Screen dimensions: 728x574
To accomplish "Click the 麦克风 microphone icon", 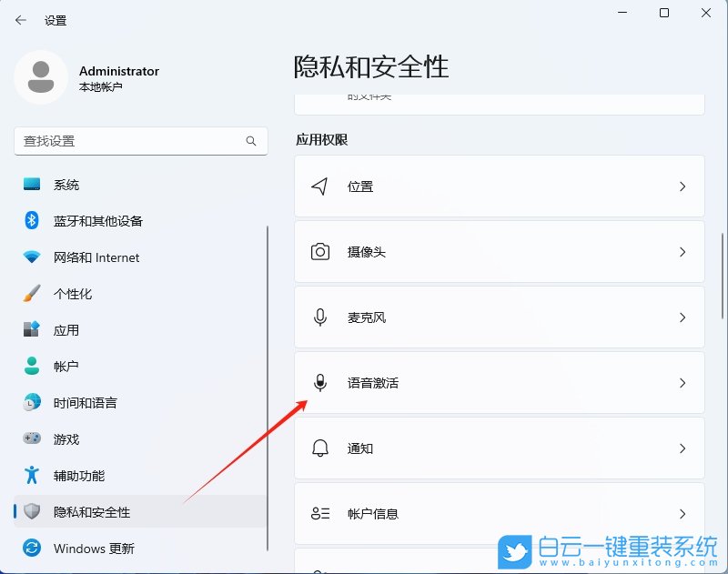I will pyautogui.click(x=320, y=317).
